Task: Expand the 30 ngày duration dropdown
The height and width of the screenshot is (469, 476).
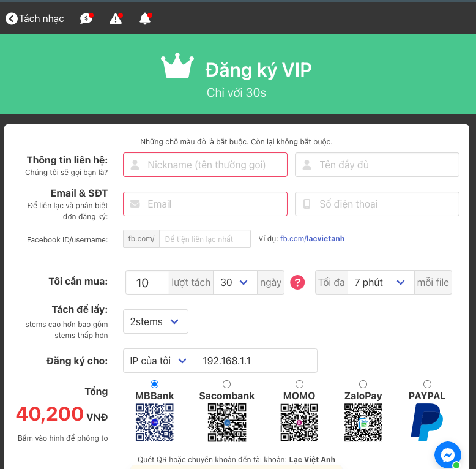Action: tap(235, 282)
